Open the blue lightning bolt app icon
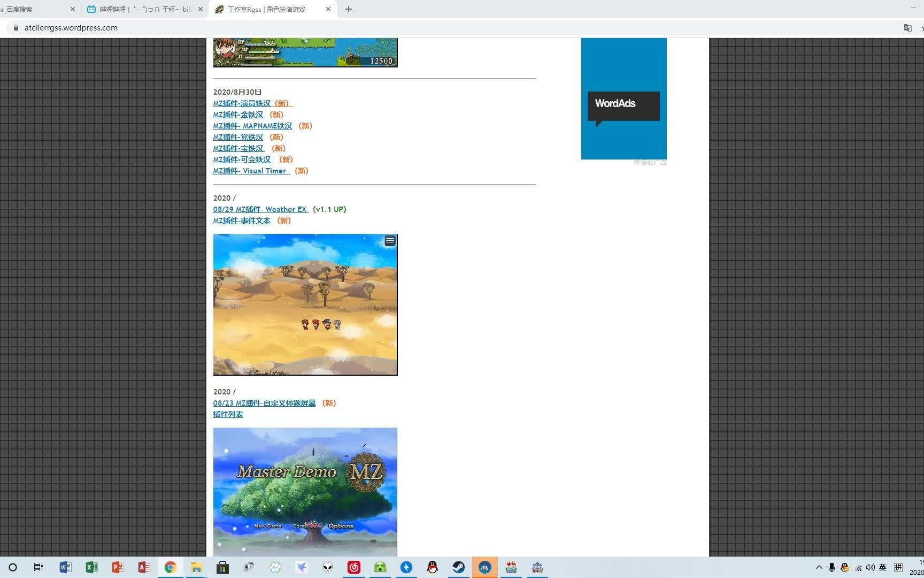The image size is (924, 578). (406, 567)
